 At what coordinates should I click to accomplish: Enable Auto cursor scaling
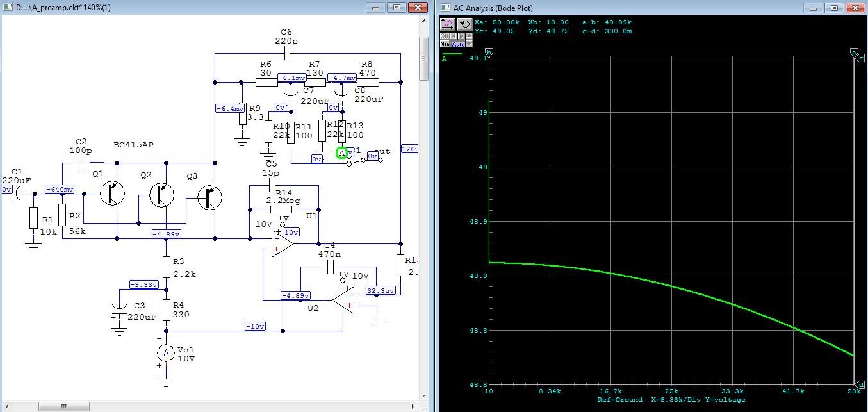coord(458,44)
